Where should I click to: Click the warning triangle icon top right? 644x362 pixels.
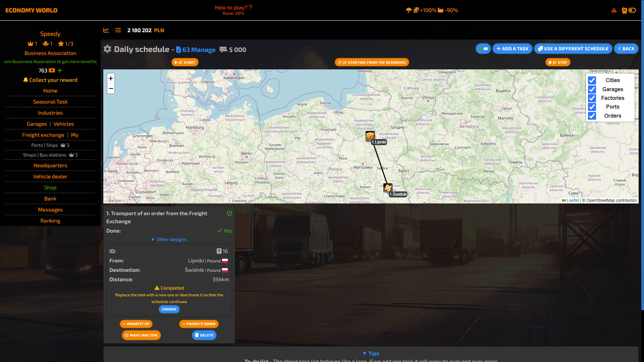[x=614, y=10]
